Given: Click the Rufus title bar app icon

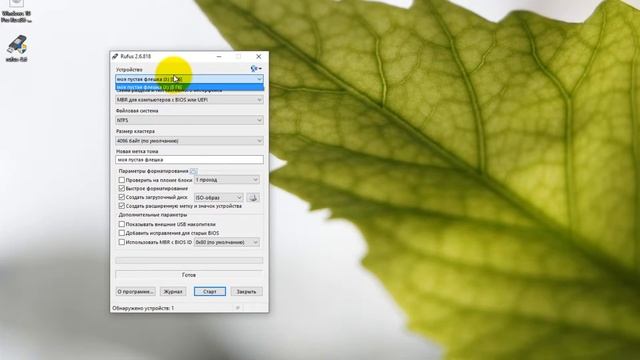Looking at the screenshot, I should click(x=116, y=56).
